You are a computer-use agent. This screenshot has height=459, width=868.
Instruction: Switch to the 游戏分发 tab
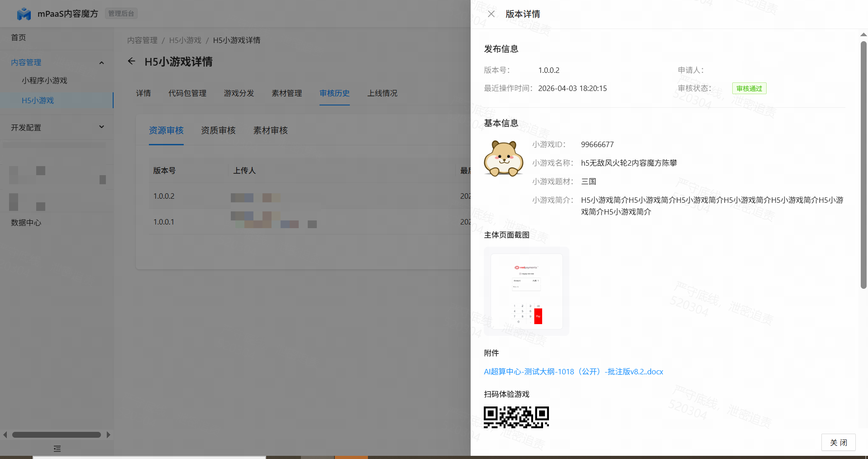coord(239,93)
